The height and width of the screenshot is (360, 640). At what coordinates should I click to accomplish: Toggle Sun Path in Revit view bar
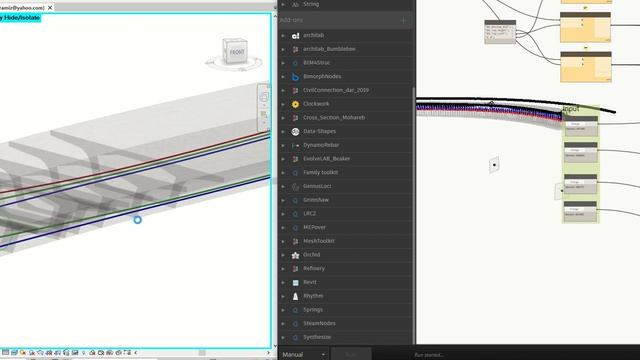(22, 352)
